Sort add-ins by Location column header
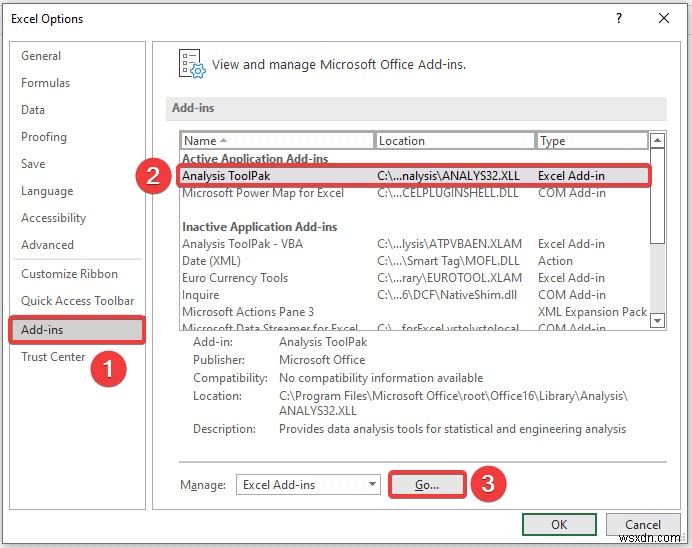692x548 pixels. (x=455, y=141)
